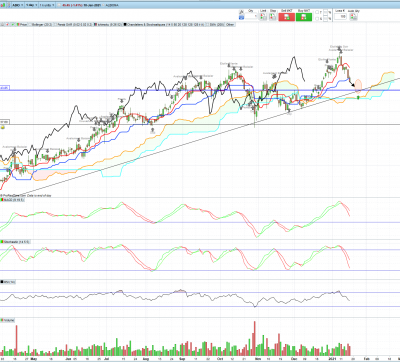Enable the S stop checkbox
Screen dimensions: 400x362
point(317,19)
